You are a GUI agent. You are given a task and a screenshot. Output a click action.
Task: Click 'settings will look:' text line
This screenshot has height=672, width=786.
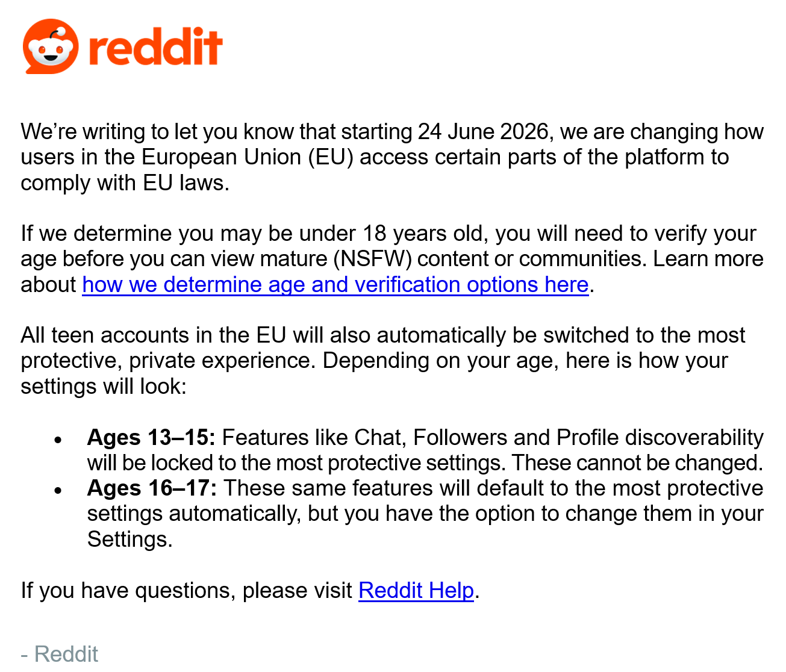tap(104, 386)
